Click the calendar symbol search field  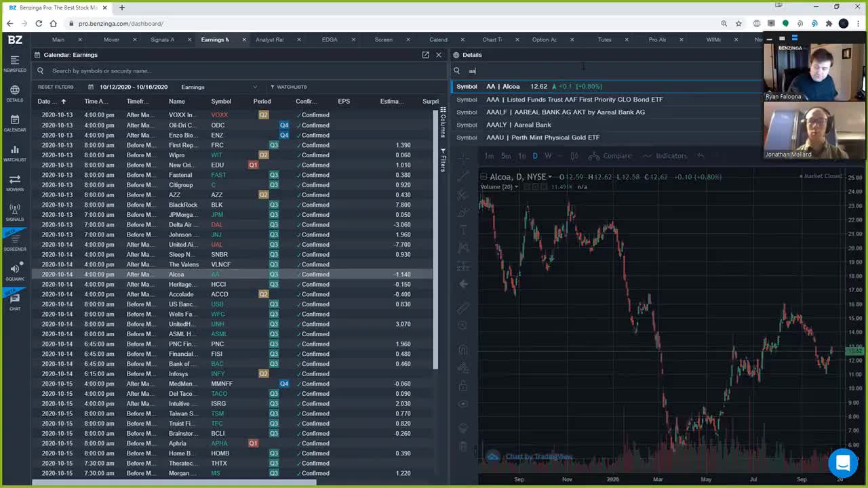pos(241,70)
